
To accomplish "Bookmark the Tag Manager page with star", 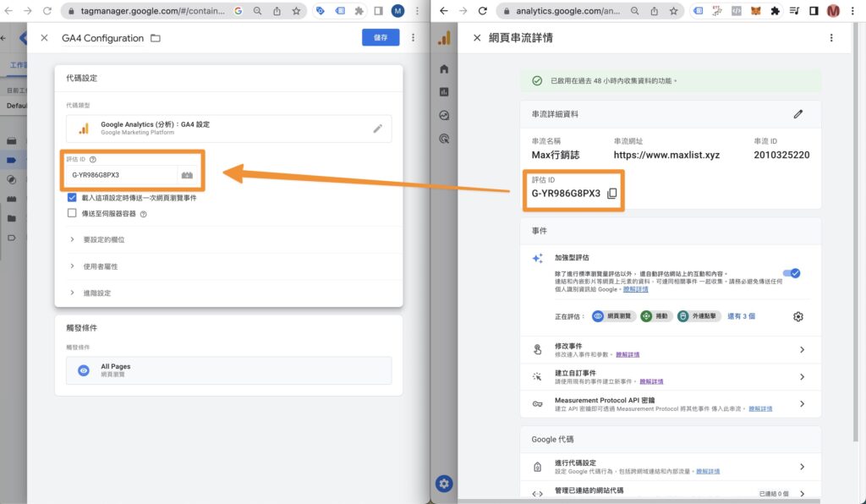I will tap(296, 11).
